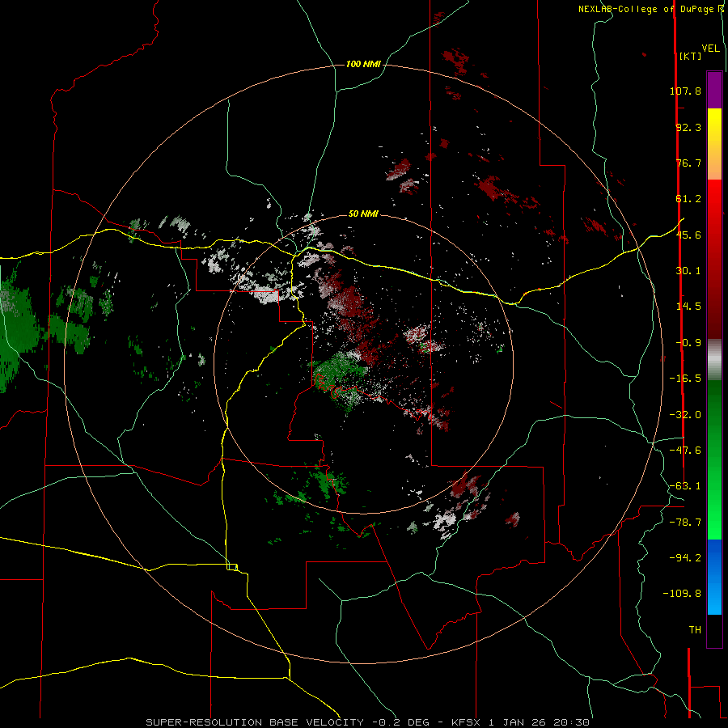The height and width of the screenshot is (728, 728).
Task: Click the 50 NMI range ring label
Action: click(x=363, y=214)
